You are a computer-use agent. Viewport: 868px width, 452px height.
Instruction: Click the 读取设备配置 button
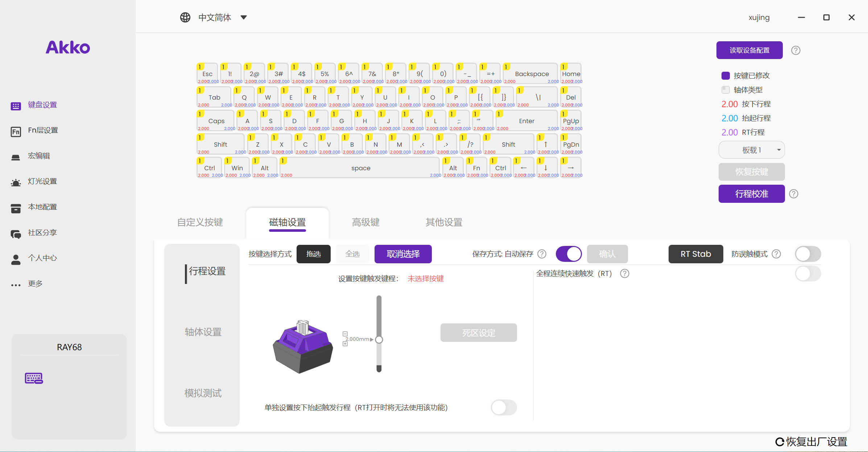point(749,50)
